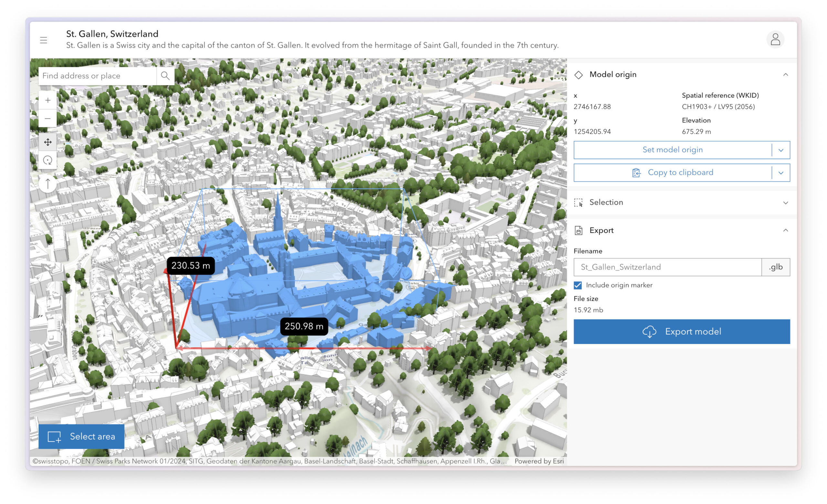Collapse the Model origin section chevron
The height and width of the screenshot is (504, 827).
pyautogui.click(x=785, y=75)
